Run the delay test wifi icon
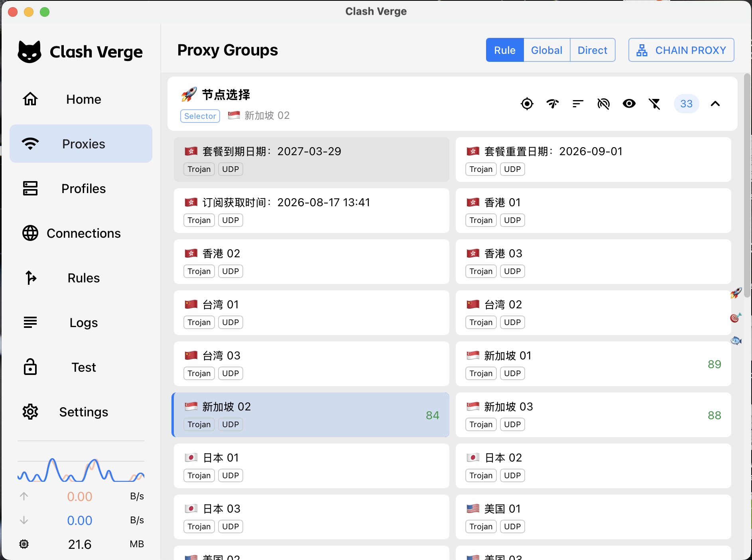Screen dimensions: 752x560 point(552,104)
